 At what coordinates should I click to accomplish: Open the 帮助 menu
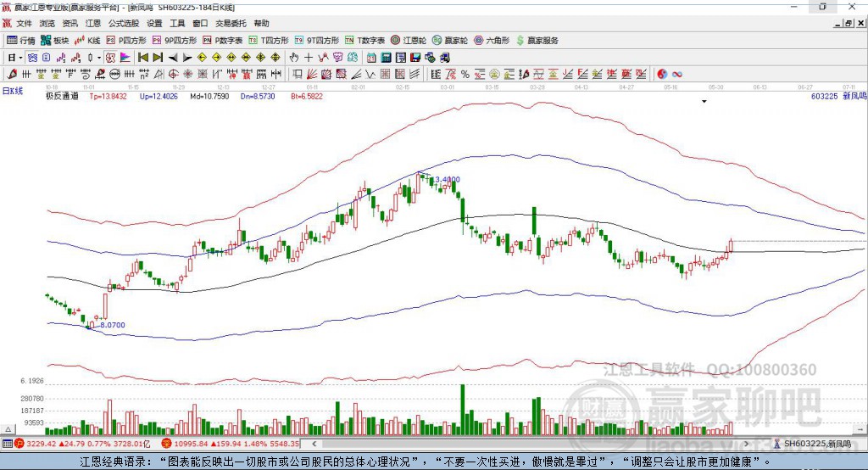click(261, 23)
